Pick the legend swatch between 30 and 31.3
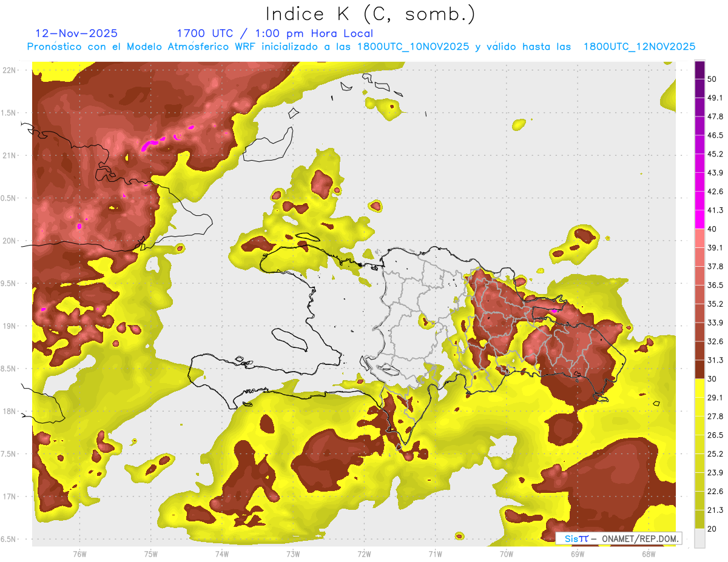 point(700,369)
